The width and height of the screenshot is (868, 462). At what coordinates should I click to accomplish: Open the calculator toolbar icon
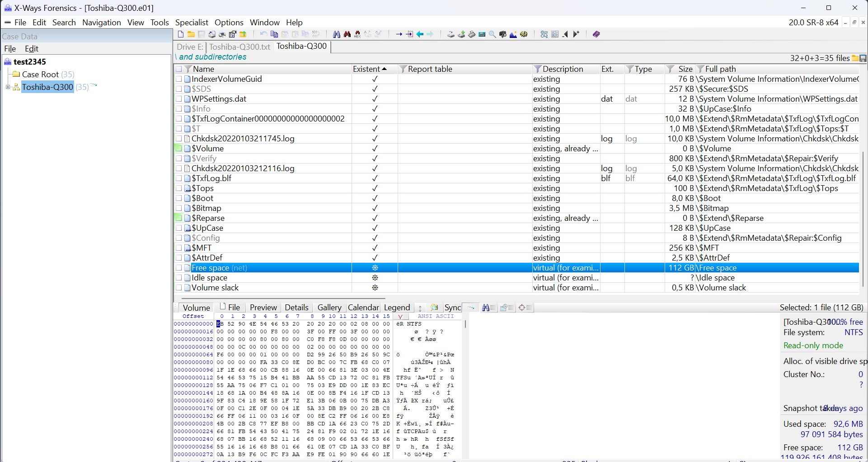482,34
